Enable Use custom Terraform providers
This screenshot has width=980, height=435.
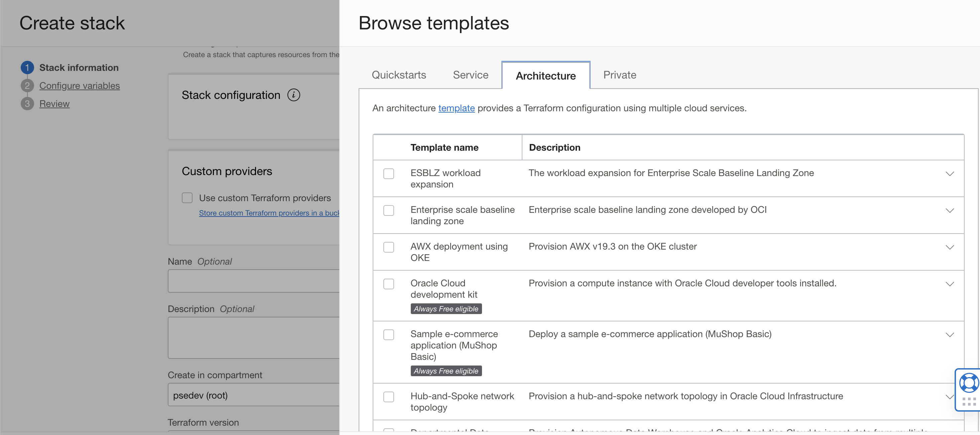[187, 198]
